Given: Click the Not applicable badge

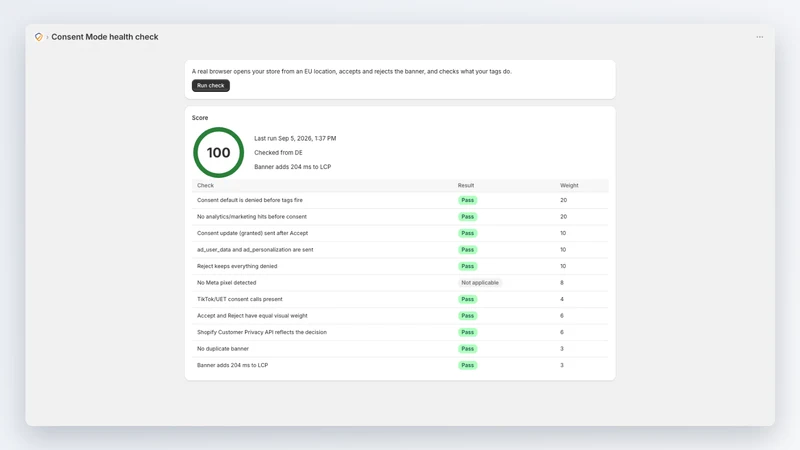Looking at the screenshot, I should 480,283.
